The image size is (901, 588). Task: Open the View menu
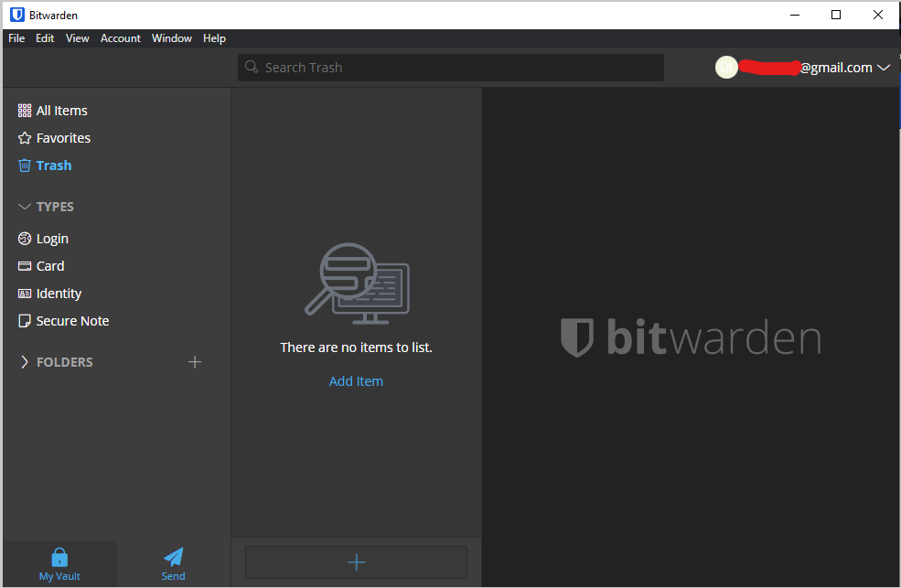[77, 38]
